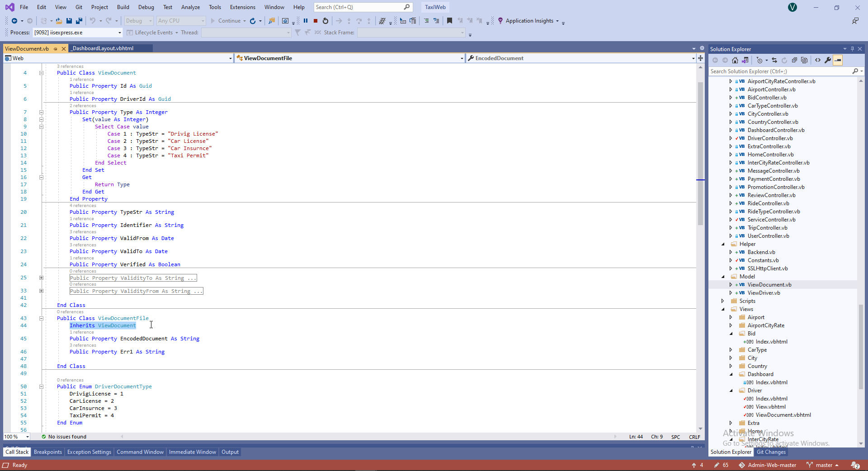Click the Live Share icon in title bar
The height and width of the screenshot is (471, 868).
[x=855, y=21]
